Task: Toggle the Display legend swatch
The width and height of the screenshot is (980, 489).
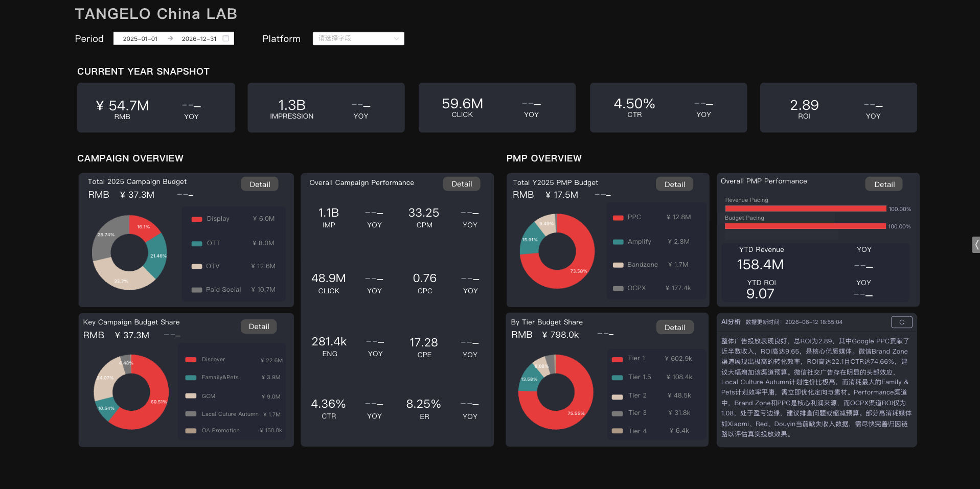Action: coord(197,219)
